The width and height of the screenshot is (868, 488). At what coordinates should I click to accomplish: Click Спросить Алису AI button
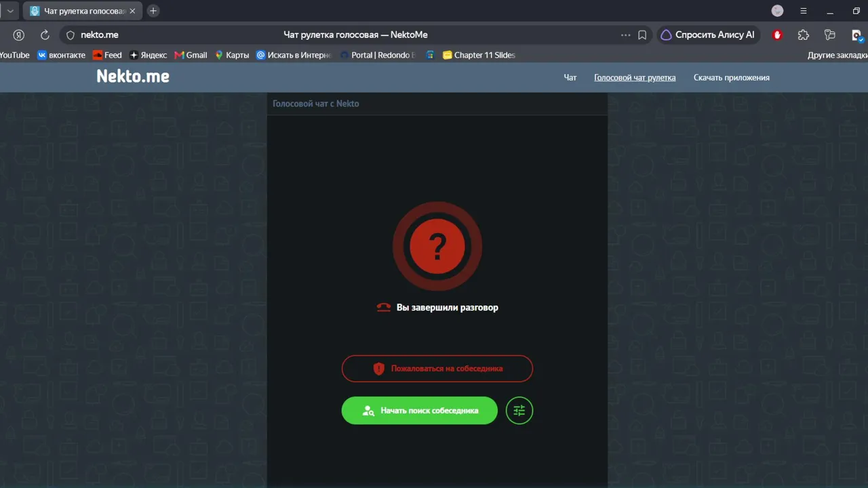[708, 35]
